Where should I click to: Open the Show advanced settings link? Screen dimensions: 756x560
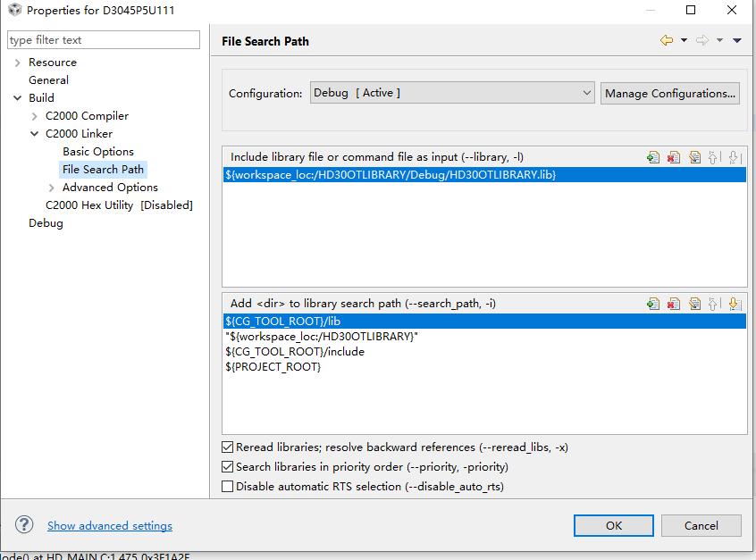110,526
